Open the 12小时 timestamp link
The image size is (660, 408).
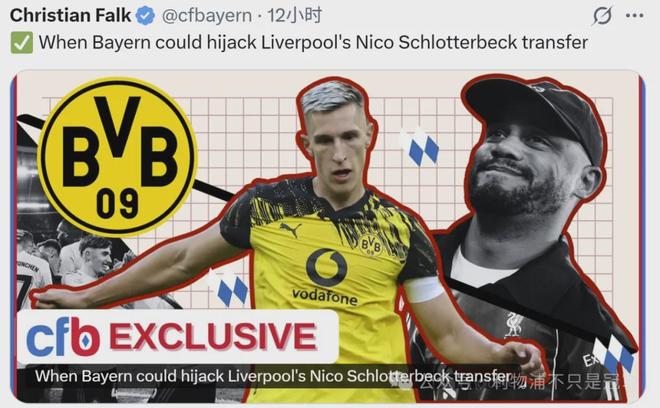(x=294, y=16)
